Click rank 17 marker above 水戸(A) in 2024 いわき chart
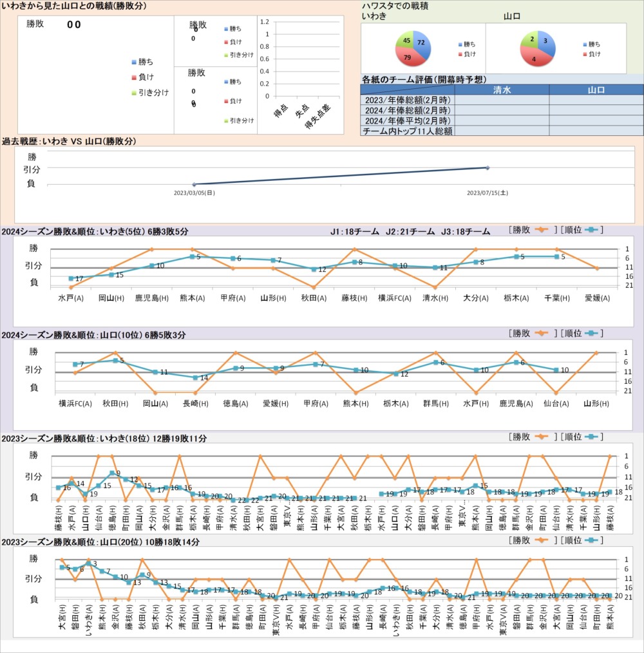Screen dimensions: 644x653 tap(71, 279)
